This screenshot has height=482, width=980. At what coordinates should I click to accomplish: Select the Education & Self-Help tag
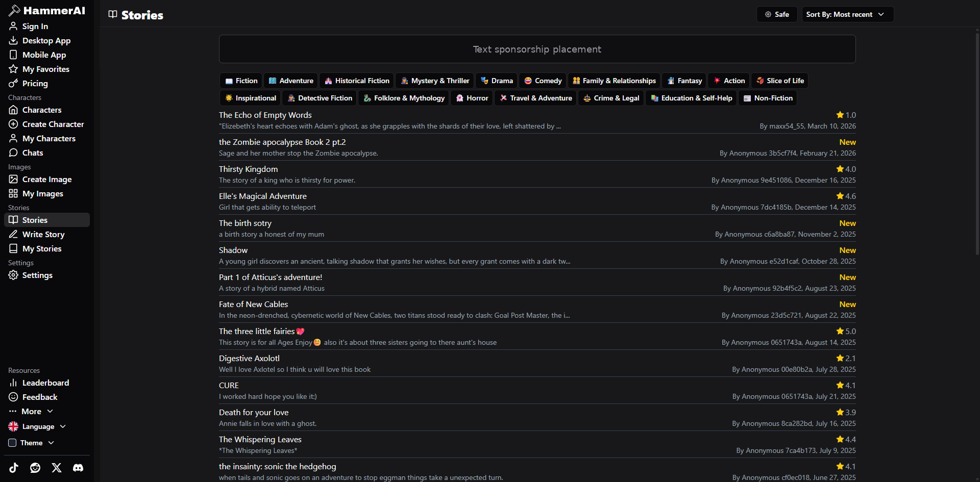pos(691,98)
